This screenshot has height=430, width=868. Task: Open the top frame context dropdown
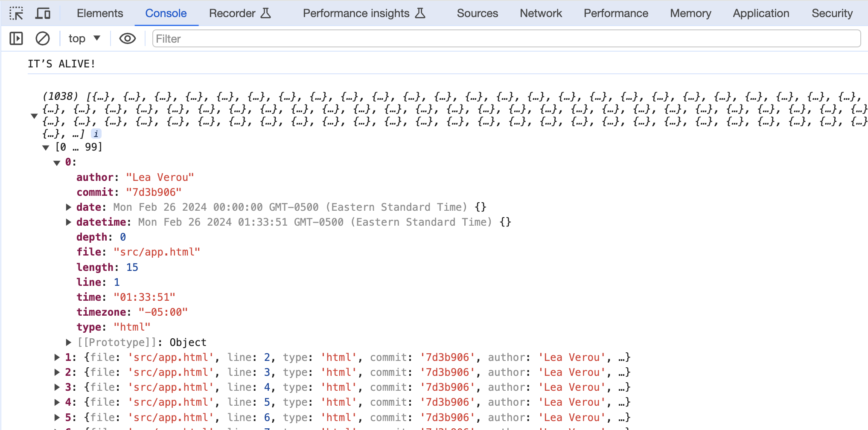84,38
